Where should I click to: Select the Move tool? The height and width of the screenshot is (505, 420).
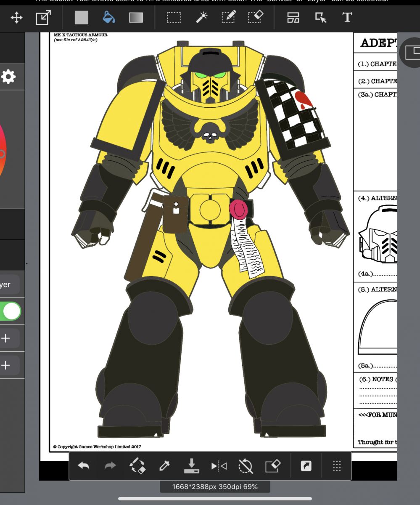pos(16,18)
